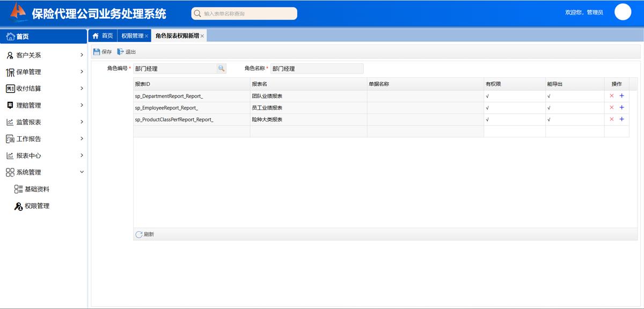Expand the 收付结算 sidebar menu
Viewport: 644px width, 309px height.
point(43,89)
